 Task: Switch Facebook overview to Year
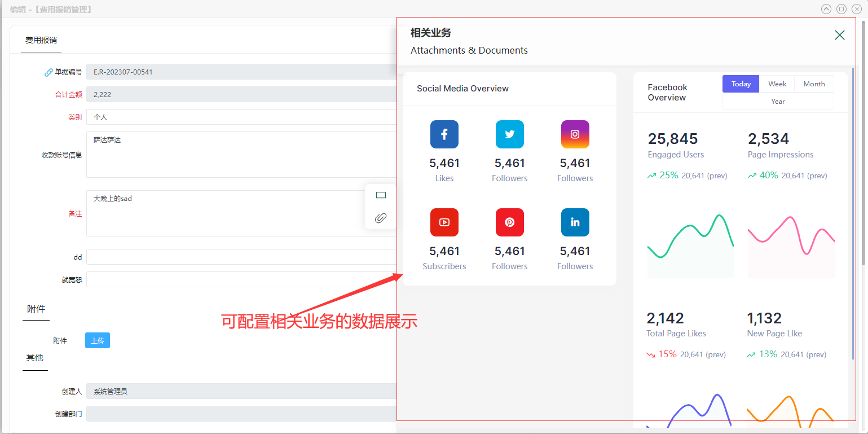coord(778,102)
